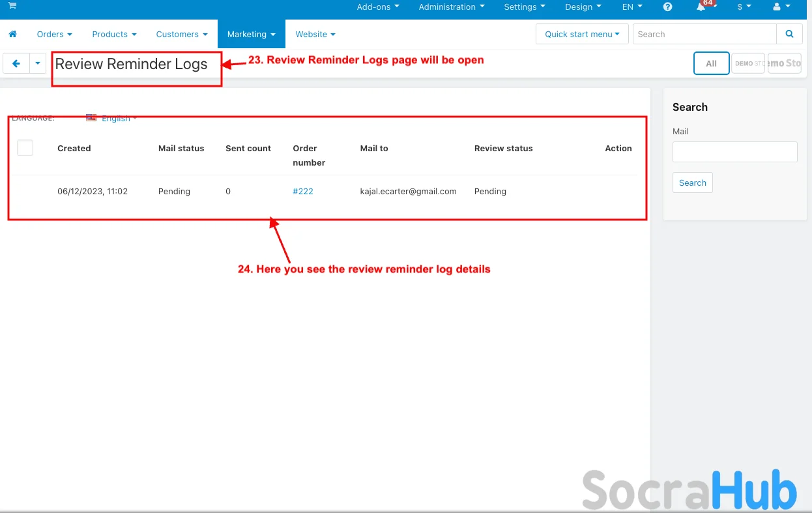Go to the home dashboard icon
Image resolution: width=812 pixels, height=513 pixels.
pyautogui.click(x=12, y=34)
